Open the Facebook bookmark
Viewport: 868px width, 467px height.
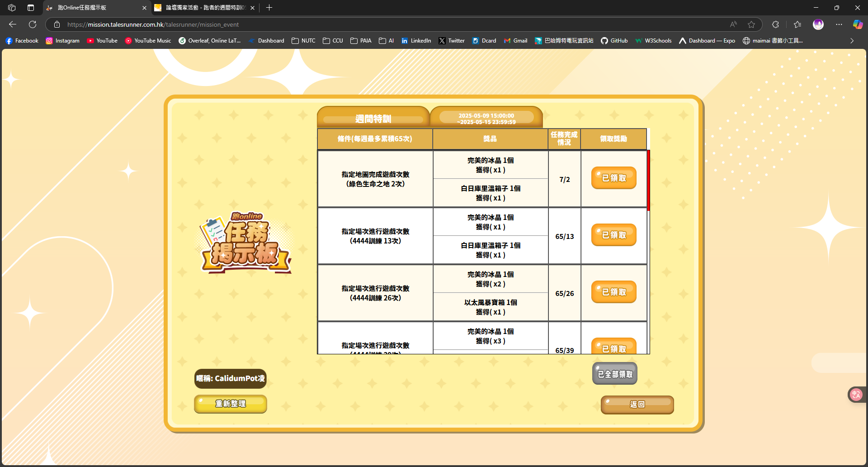(22, 41)
